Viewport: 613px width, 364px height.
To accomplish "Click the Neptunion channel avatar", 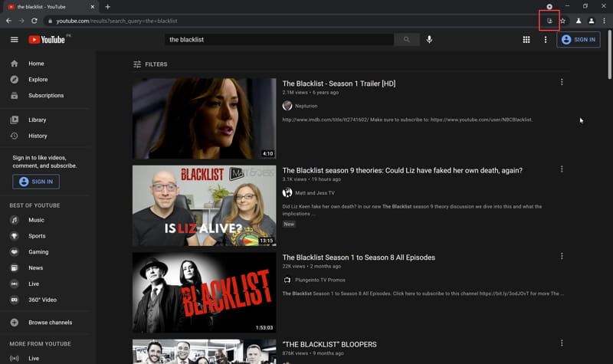I will 287,106.
